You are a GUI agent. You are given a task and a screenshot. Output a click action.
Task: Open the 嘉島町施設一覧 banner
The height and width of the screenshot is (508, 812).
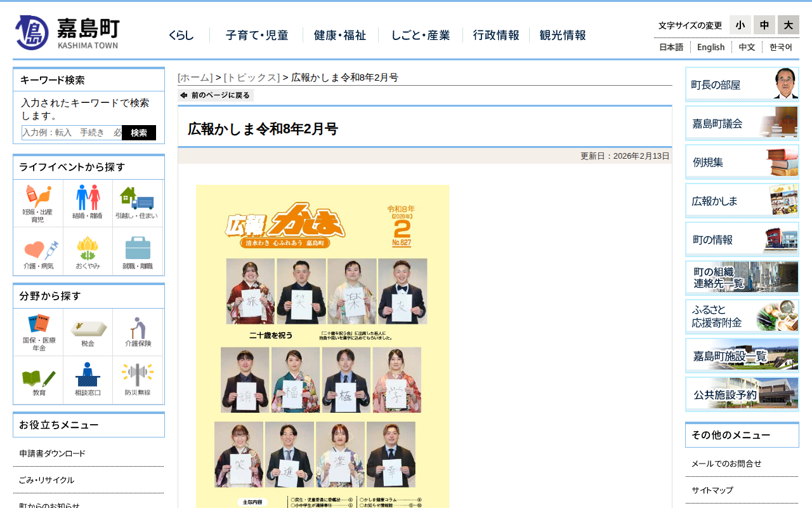pyautogui.click(x=742, y=356)
